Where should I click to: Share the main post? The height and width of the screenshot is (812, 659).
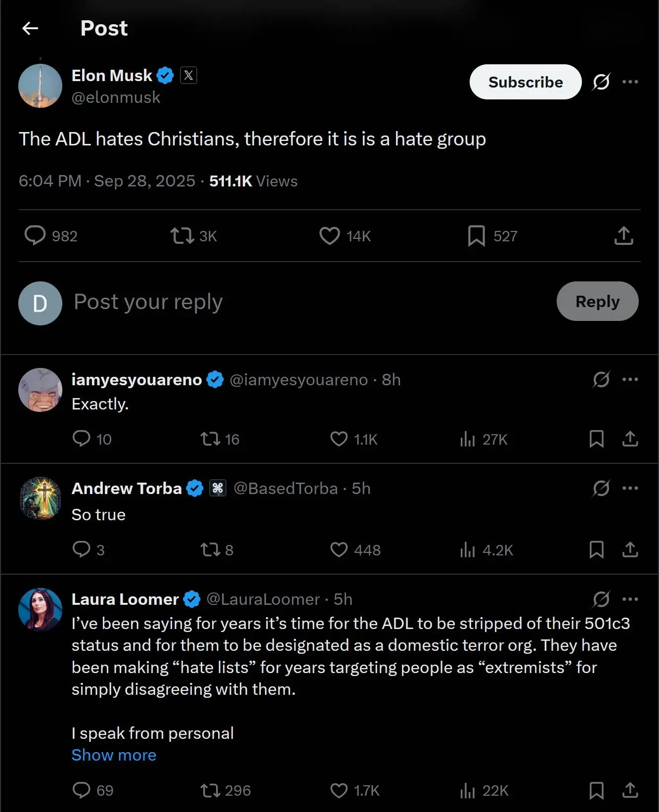623,236
